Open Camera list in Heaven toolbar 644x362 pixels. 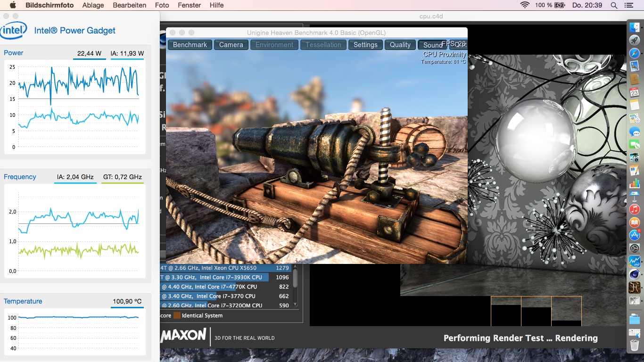[x=231, y=45]
